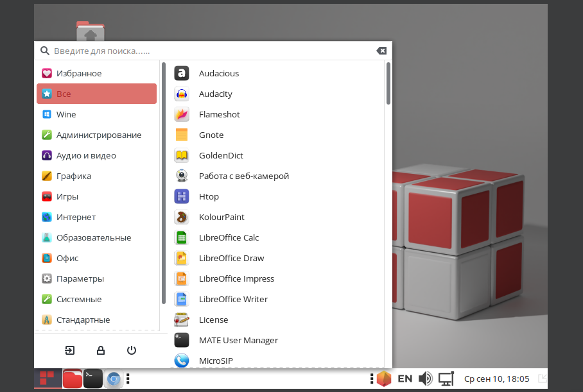The height and width of the screenshot is (392, 583).
Task: Open Gnote notes application
Action: (277, 135)
